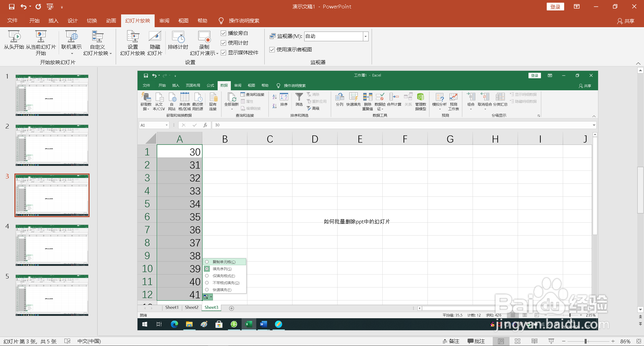Open the 批注 comments pane button
The height and width of the screenshot is (346, 644).
coord(476,341)
